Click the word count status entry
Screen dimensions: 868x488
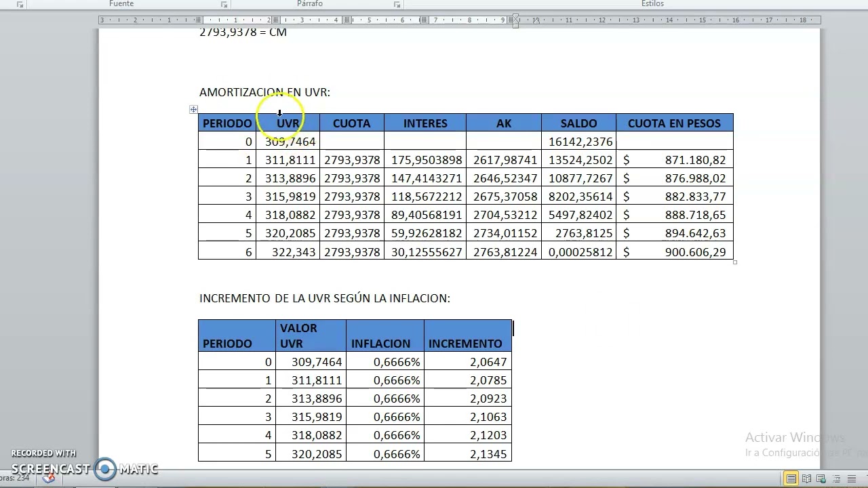[x=15, y=479]
